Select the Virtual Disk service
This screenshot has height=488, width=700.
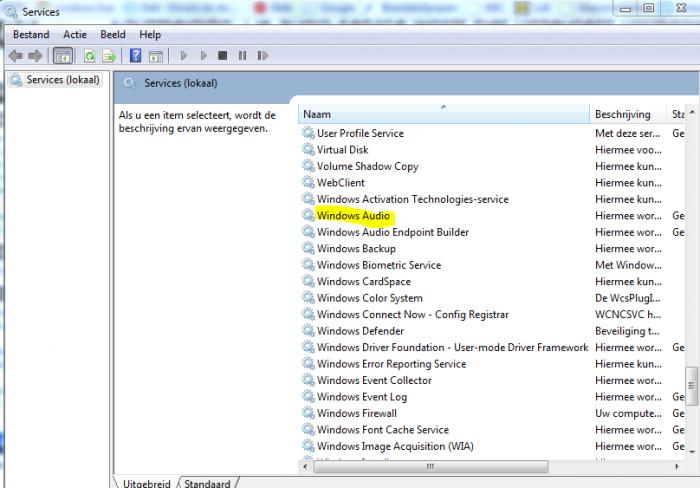click(x=342, y=150)
